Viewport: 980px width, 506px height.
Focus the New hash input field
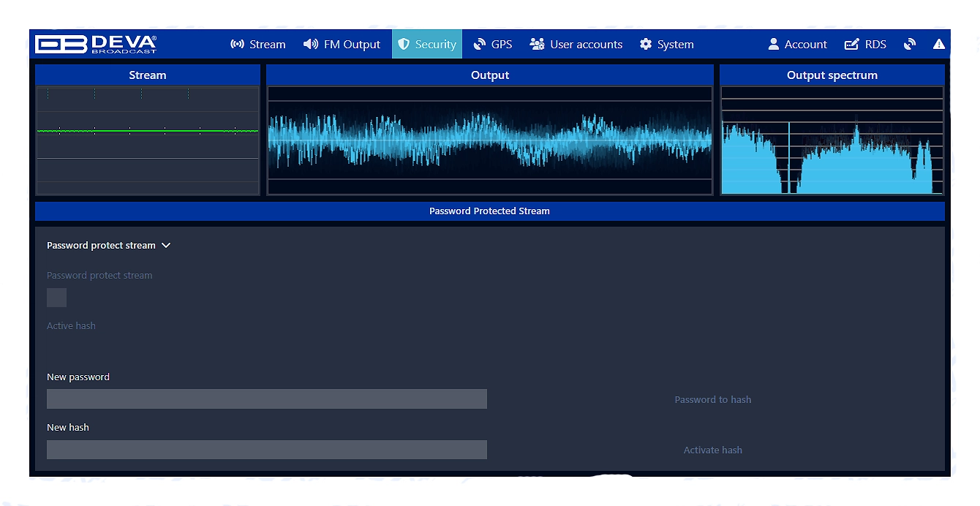[267, 450]
